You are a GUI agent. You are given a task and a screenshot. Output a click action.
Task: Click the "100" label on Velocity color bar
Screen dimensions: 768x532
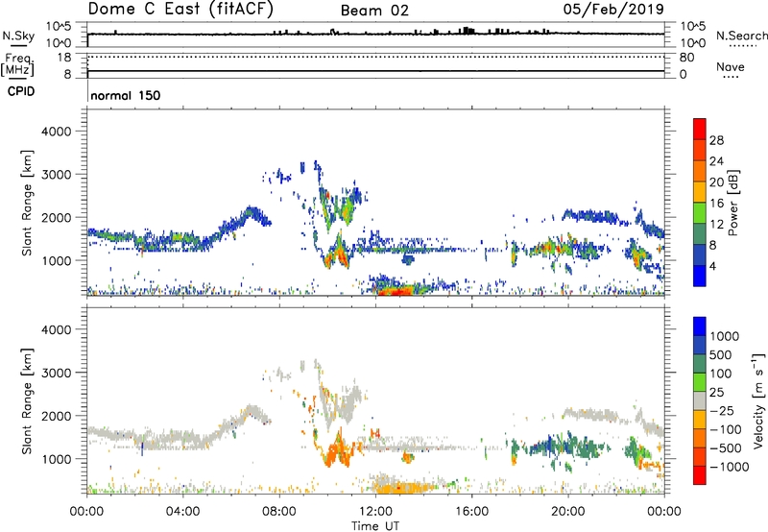click(721, 374)
